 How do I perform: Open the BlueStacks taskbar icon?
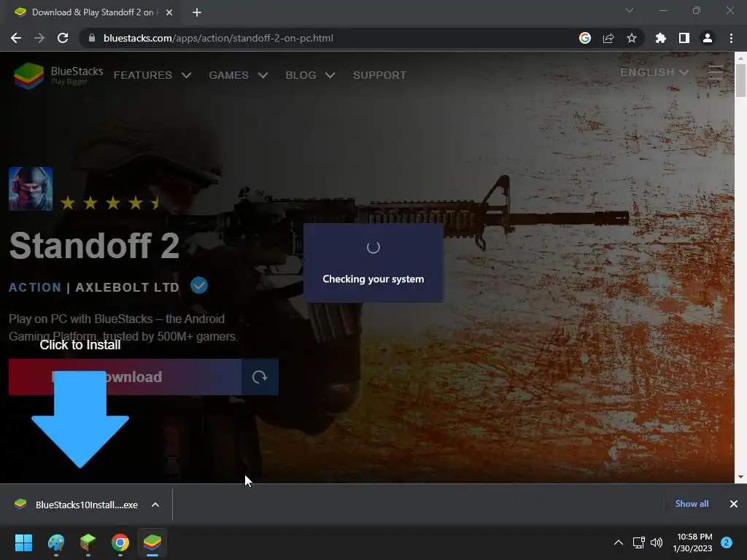pyautogui.click(x=152, y=542)
